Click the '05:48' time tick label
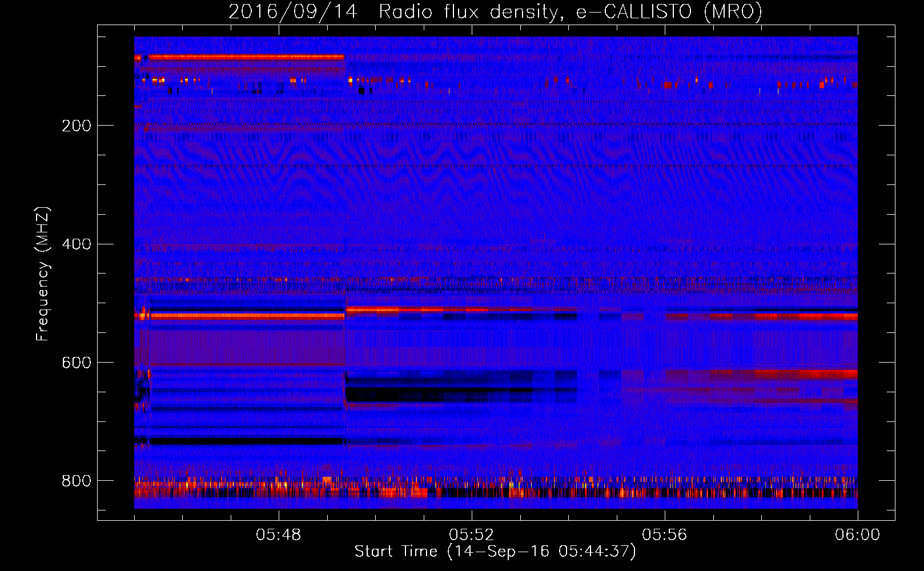Screen dimensions: 924x571 [278, 535]
